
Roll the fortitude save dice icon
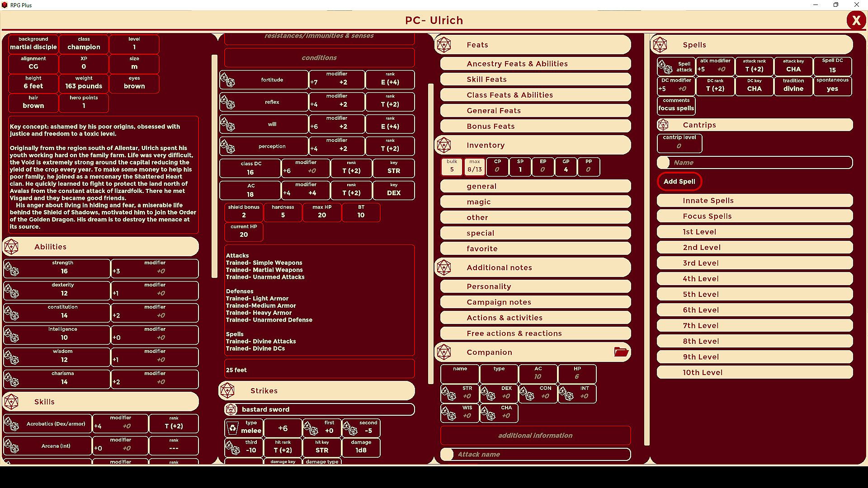[227, 80]
